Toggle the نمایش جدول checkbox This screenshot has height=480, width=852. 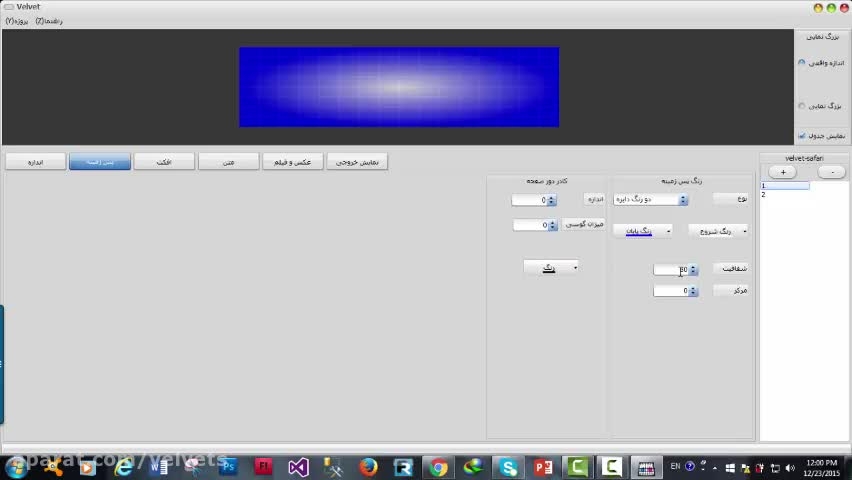coord(802,135)
